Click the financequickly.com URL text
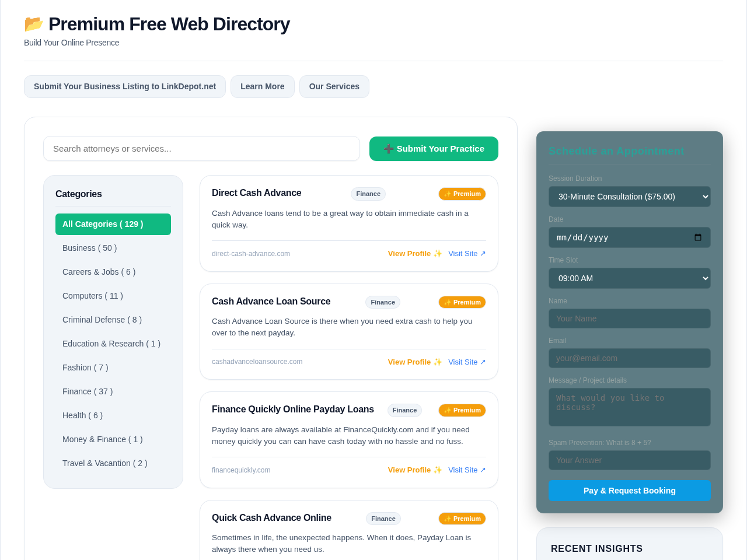747x560 pixels. click(x=241, y=470)
